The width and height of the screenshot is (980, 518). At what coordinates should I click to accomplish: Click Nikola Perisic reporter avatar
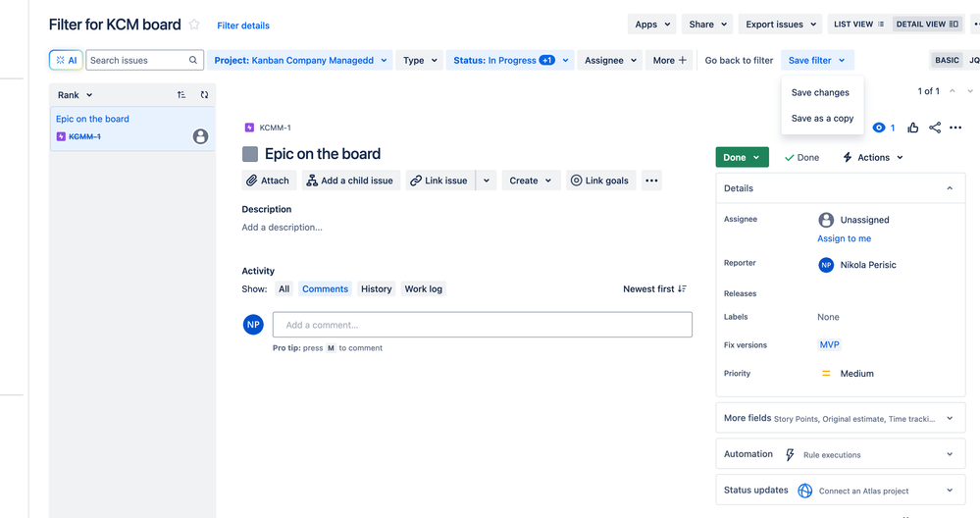point(826,265)
